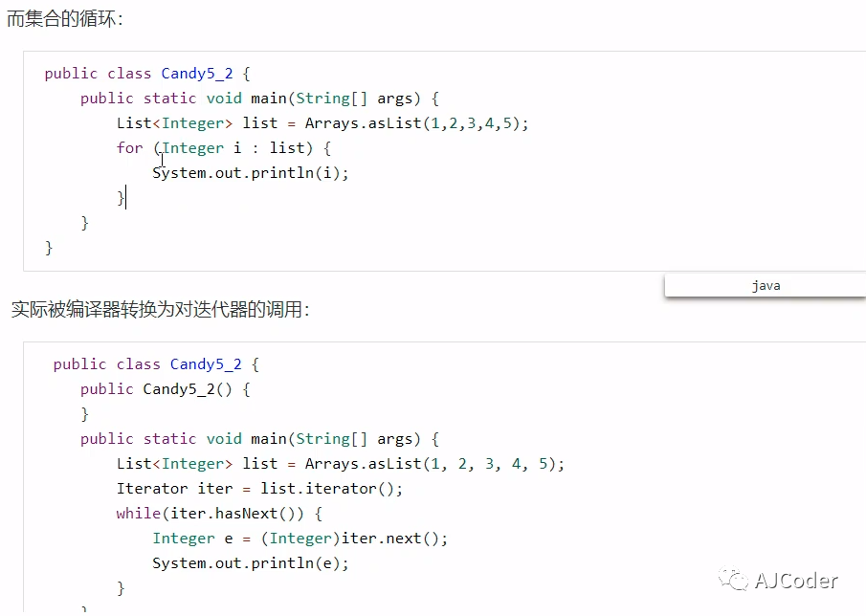Click first block's 'public class Candy5_2 {' line
Viewport: 866px width, 616px height.
pyautogui.click(x=147, y=74)
